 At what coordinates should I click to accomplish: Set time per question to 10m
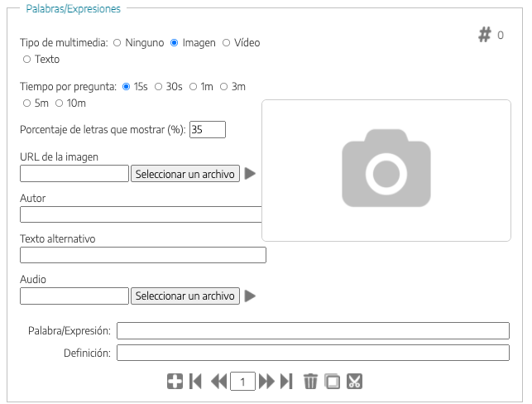pyautogui.click(x=59, y=103)
